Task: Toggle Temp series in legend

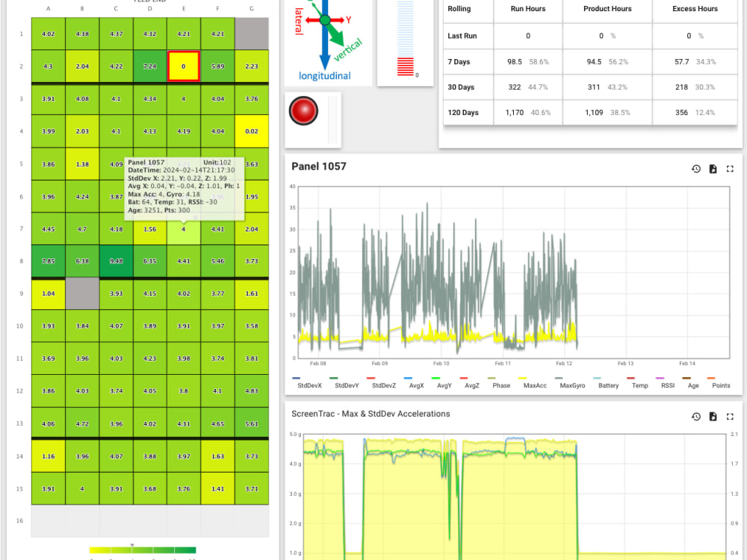Action: pyautogui.click(x=640, y=385)
